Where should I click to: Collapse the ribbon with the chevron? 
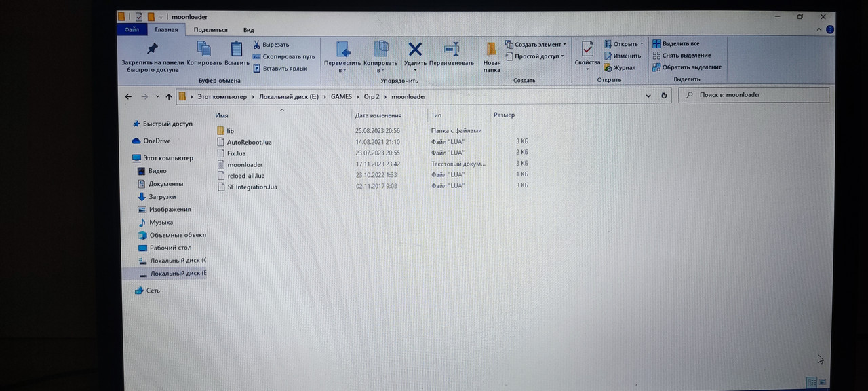(821, 30)
